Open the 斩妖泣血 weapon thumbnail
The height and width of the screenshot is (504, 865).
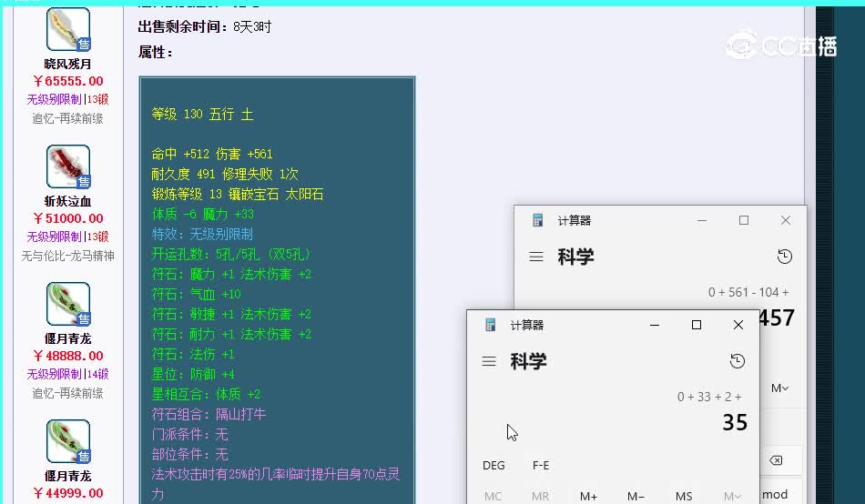(68, 166)
